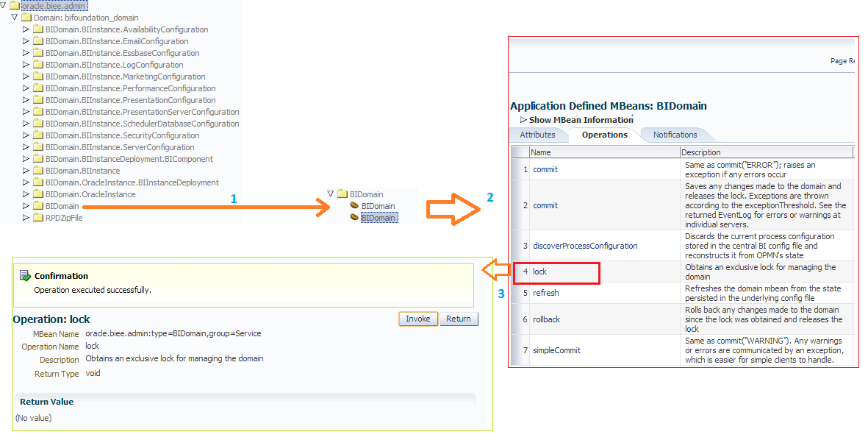
Task: Select first BIDomain MBean in small tree
Action: (378, 206)
